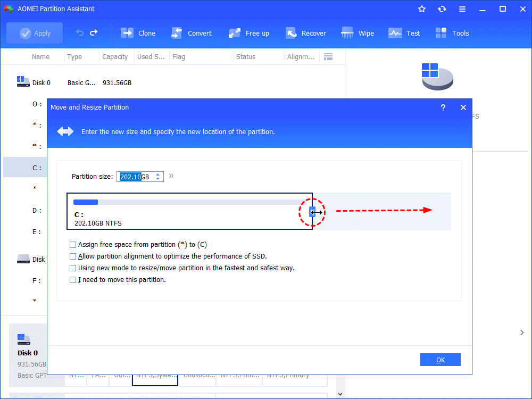
Task: Expand advanced options double chevron
Action: pos(171,176)
